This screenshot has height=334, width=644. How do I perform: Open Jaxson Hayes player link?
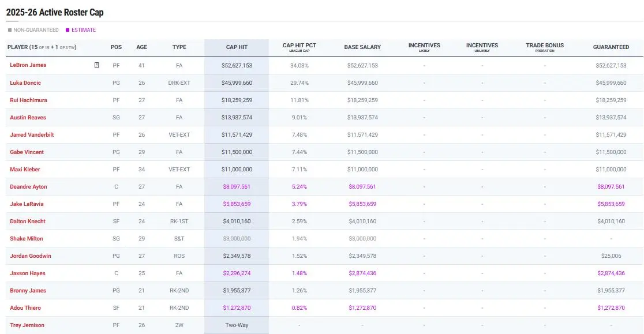28,273
